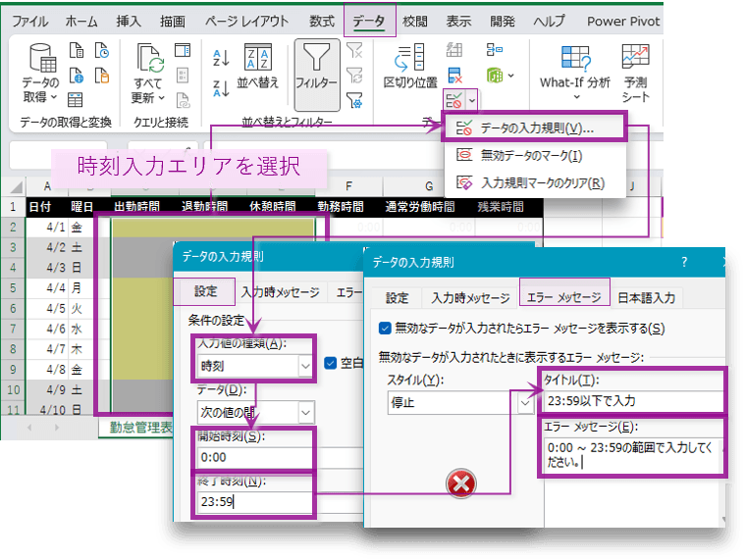Open the データ combo showing 次の値の間
Image resolution: width=744 pixels, height=560 pixels.
point(256,412)
